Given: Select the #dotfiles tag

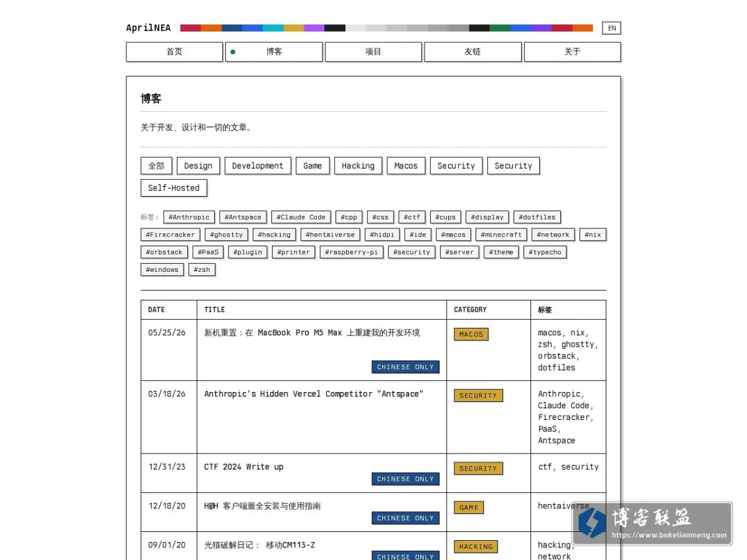Looking at the screenshot, I should click(x=537, y=217).
